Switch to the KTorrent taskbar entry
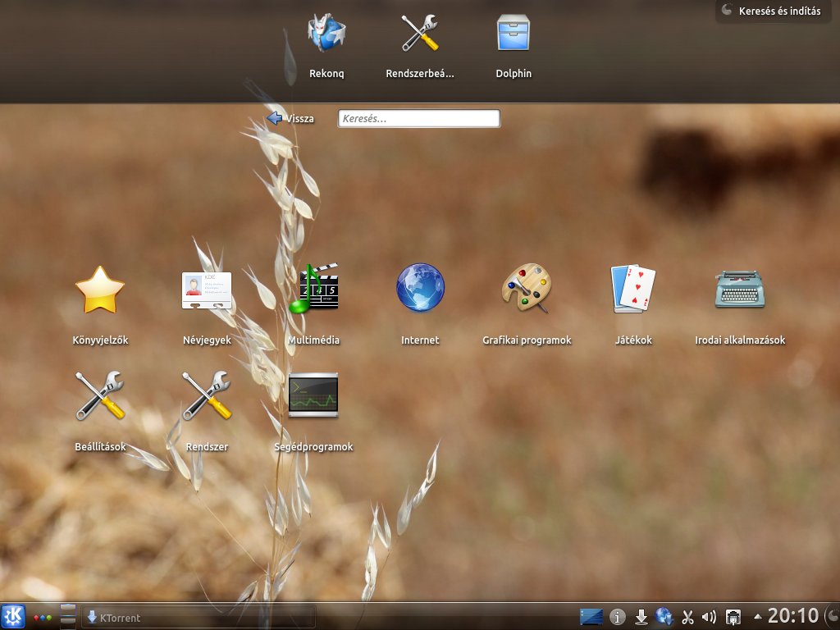Screen dimensions: 840x630 click(x=199, y=618)
